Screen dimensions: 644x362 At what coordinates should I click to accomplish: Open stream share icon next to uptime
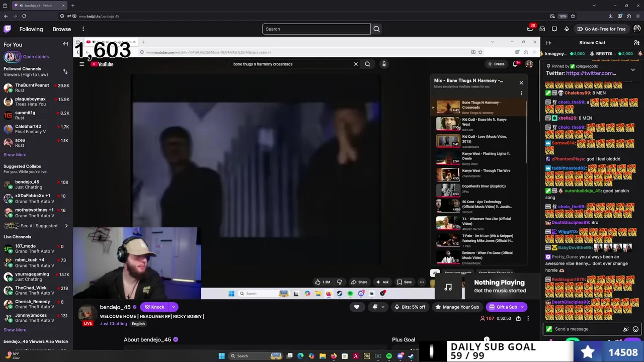tap(518, 318)
